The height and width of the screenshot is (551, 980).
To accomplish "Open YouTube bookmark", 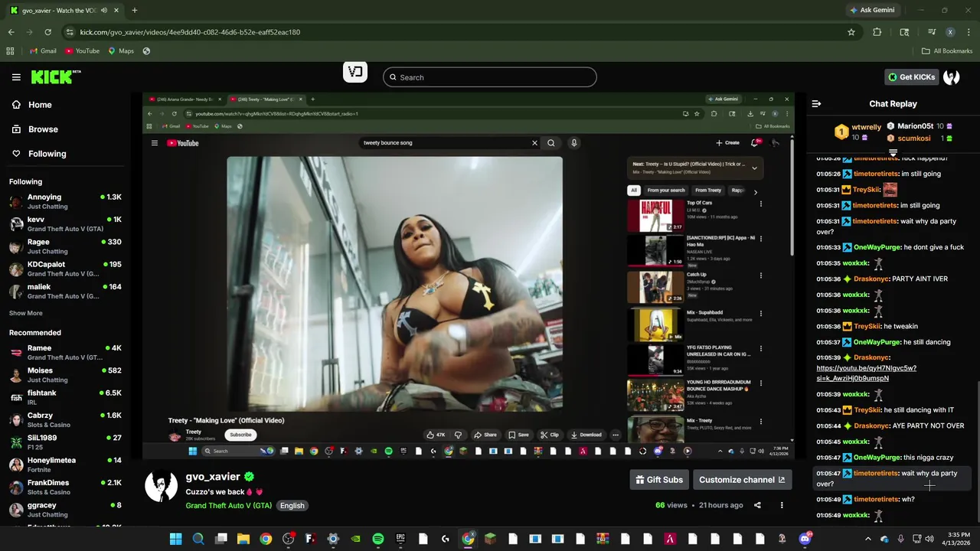I will 83,51.
